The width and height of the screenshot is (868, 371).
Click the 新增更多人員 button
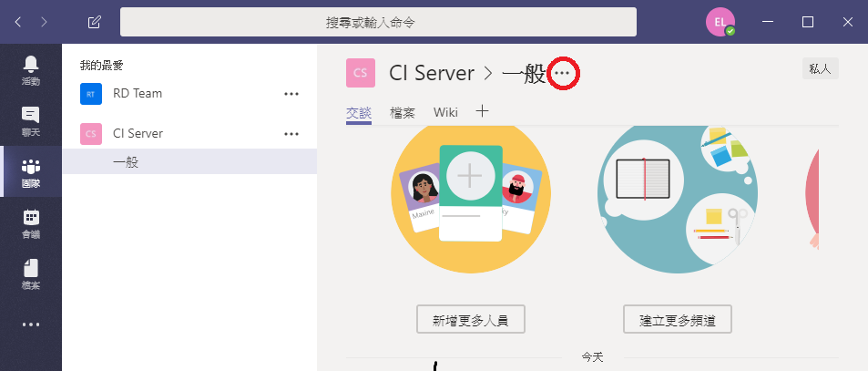[471, 320]
